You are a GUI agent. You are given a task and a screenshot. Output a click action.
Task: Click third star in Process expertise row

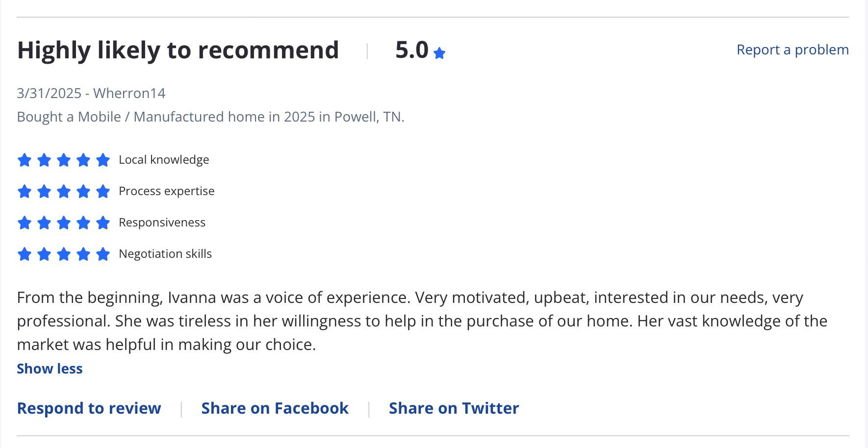click(64, 191)
